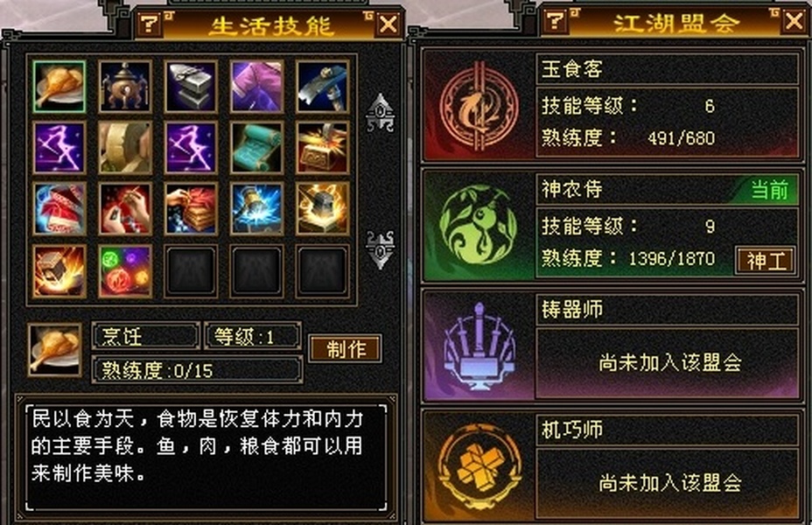Select the 神农侍 guild emblem
Screen dimensions: 812x525
478,226
